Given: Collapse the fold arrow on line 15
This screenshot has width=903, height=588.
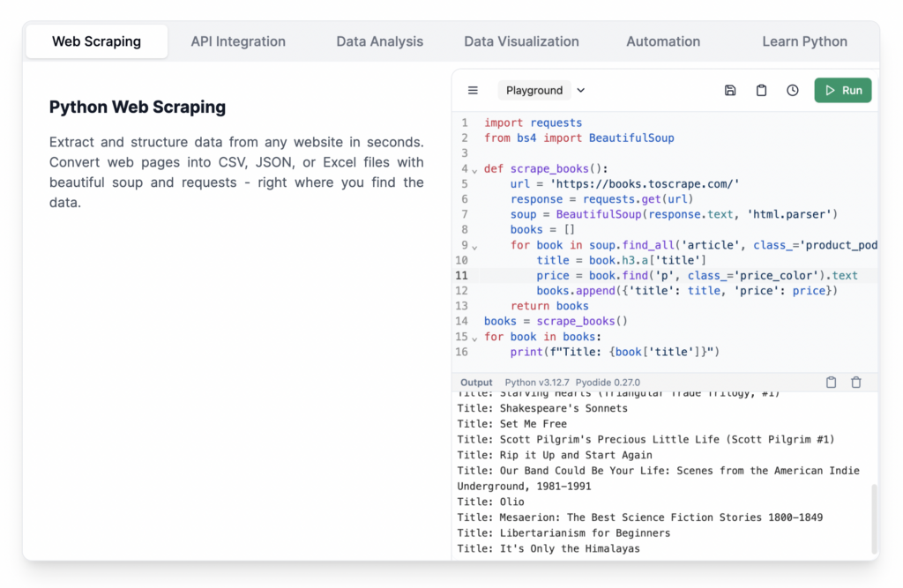Looking at the screenshot, I should 474,338.
